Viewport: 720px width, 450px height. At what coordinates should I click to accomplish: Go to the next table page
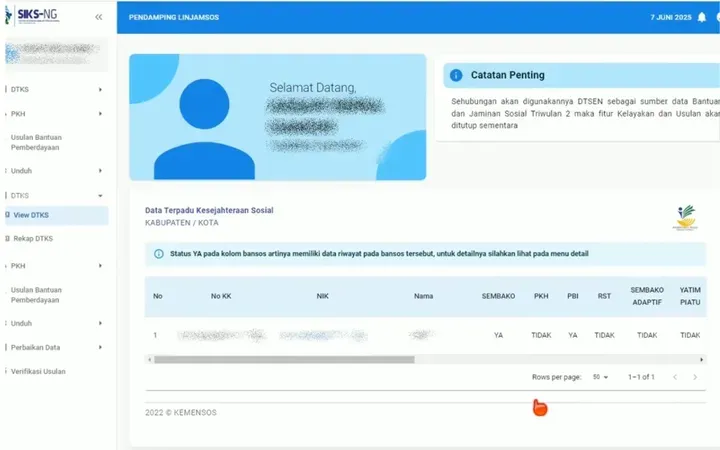pyautogui.click(x=700, y=377)
